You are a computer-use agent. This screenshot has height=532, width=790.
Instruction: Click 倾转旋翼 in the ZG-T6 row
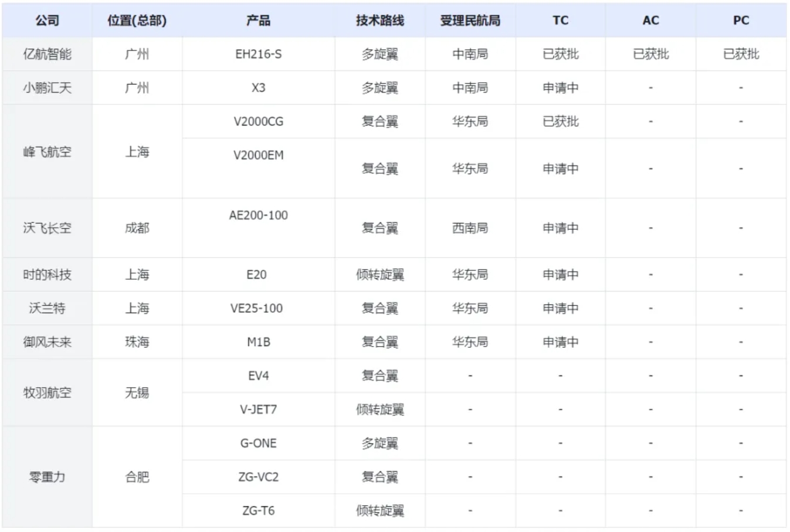380,511
